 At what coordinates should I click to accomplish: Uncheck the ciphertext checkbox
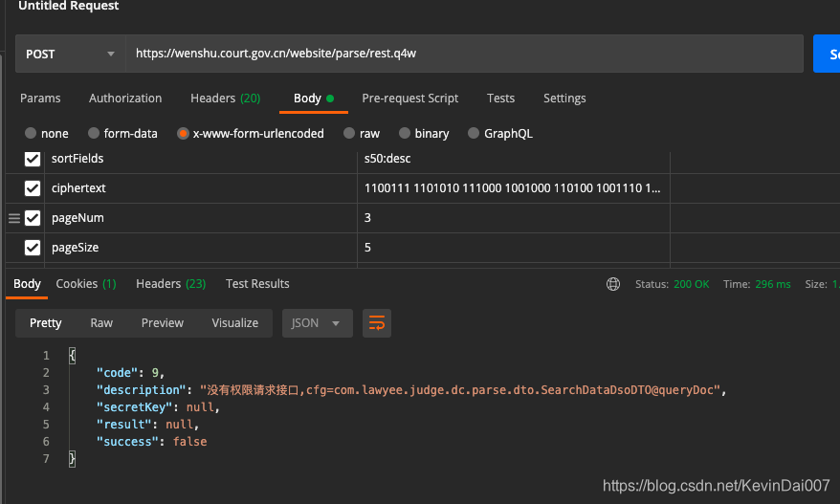[x=33, y=188]
